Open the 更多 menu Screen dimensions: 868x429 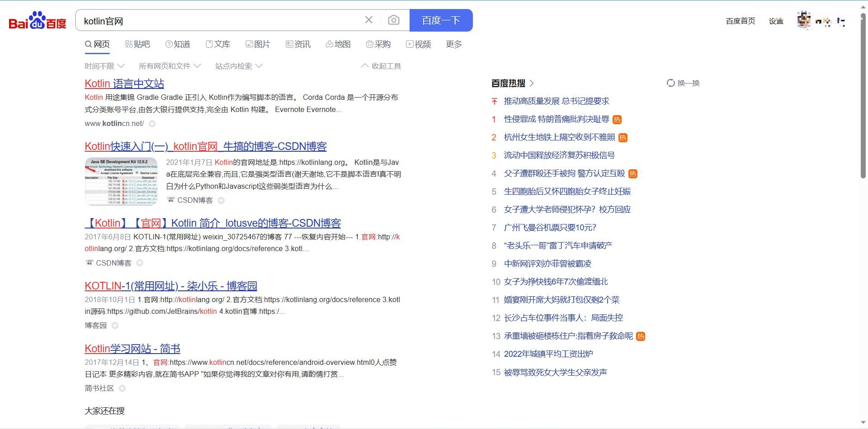point(454,44)
